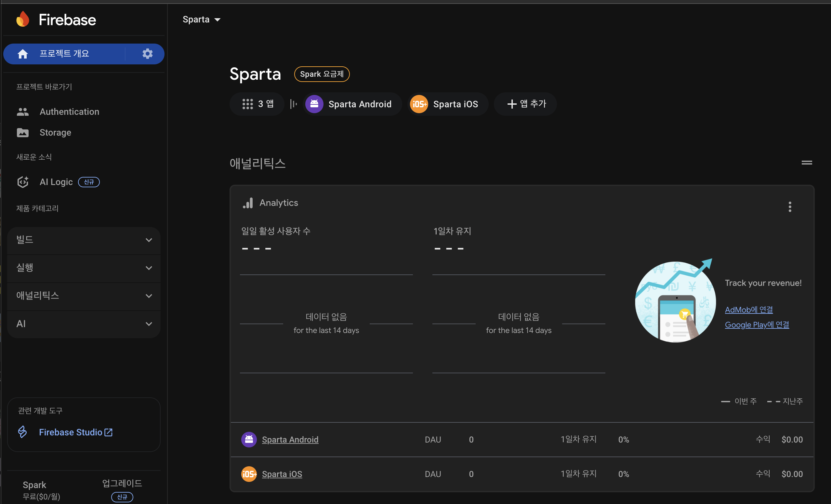This screenshot has width=831, height=504.
Task: Click the 3 앱 chip
Action: (x=257, y=104)
